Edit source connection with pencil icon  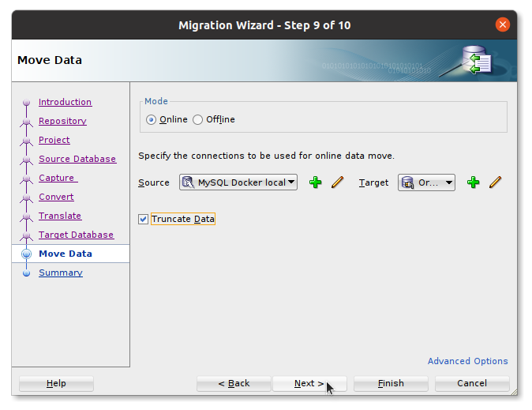[337, 182]
